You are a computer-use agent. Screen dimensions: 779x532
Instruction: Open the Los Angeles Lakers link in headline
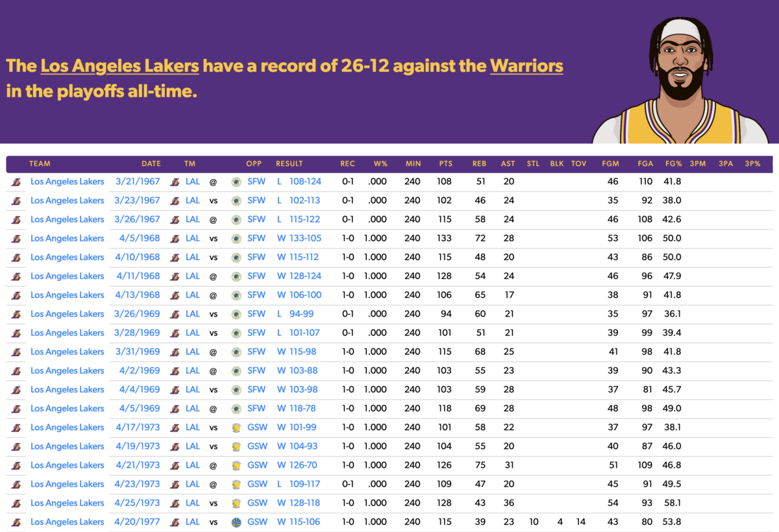pyautogui.click(x=119, y=66)
